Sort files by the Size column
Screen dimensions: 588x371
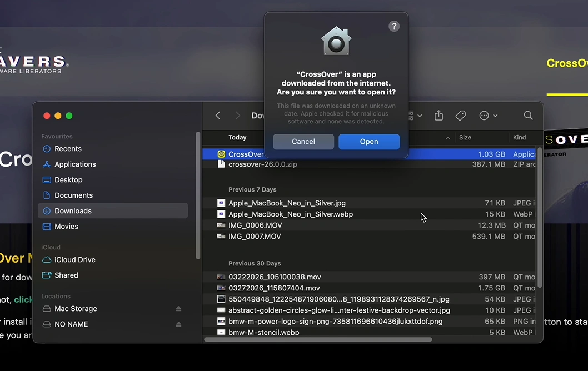(465, 137)
